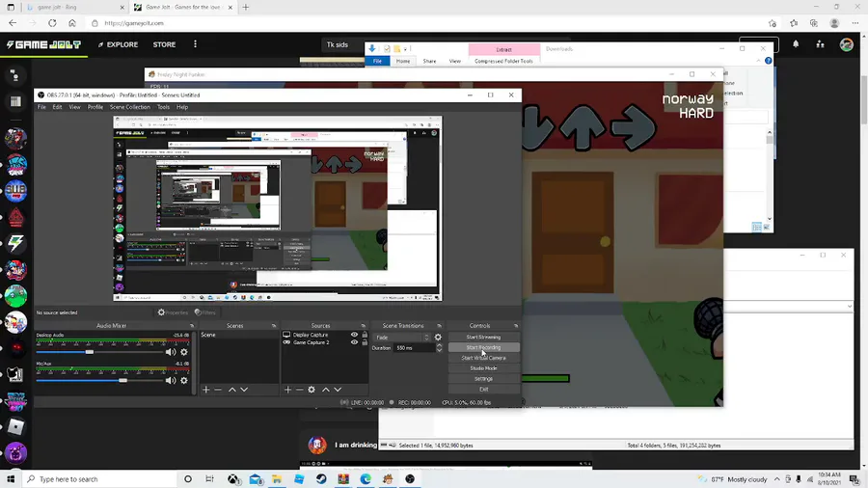Click browser Refresh button

coord(52,23)
